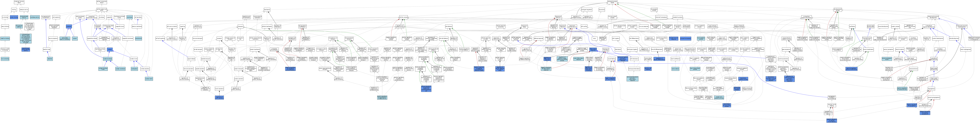Screen dimensions: 980x123
Task: Click the 'cation binding' node
Action: [x=5, y=26]
